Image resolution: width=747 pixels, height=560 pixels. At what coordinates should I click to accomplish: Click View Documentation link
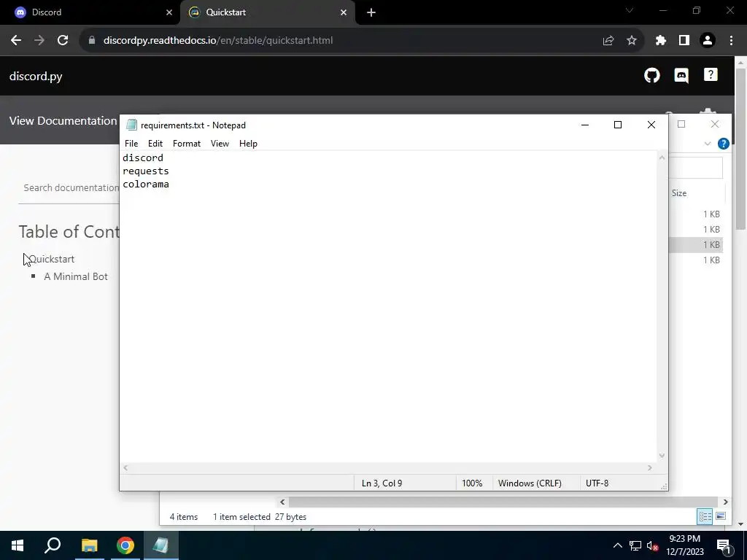coord(63,120)
